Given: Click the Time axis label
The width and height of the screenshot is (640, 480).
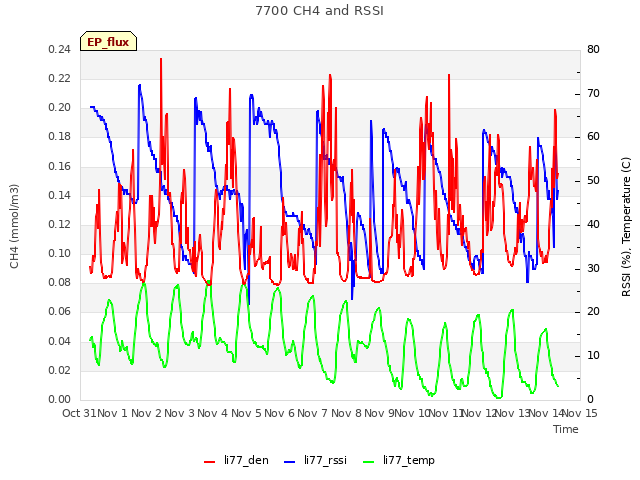Looking at the screenshot, I should pos(566,429).
